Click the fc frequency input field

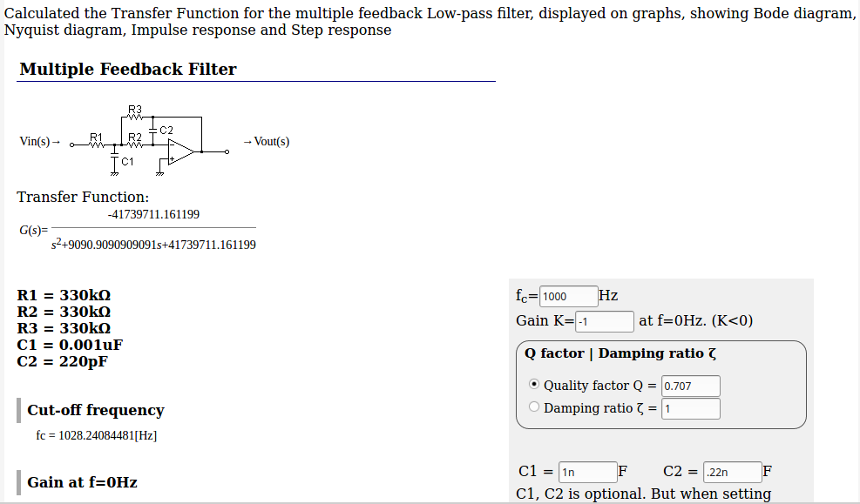(569, 296)
